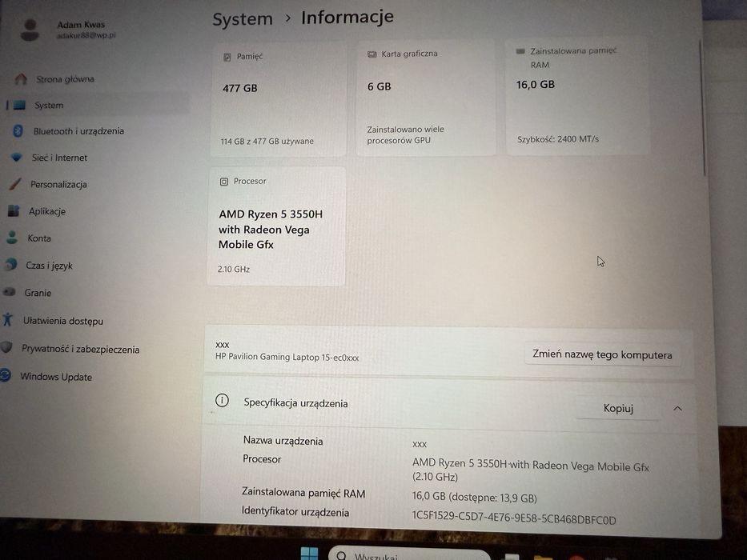Click 'Zainstalowano wiele procesorów GPU' text
This screenshot has height=560, width=747.
tap(405, 134)
